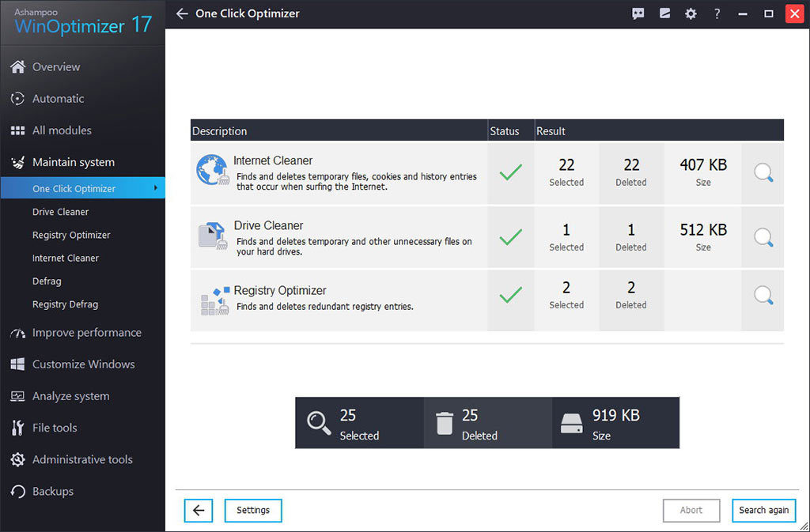This screenshot has width=810, height=532.
Task: Open the feedback chat bubble icon
Action: (638, 13)
